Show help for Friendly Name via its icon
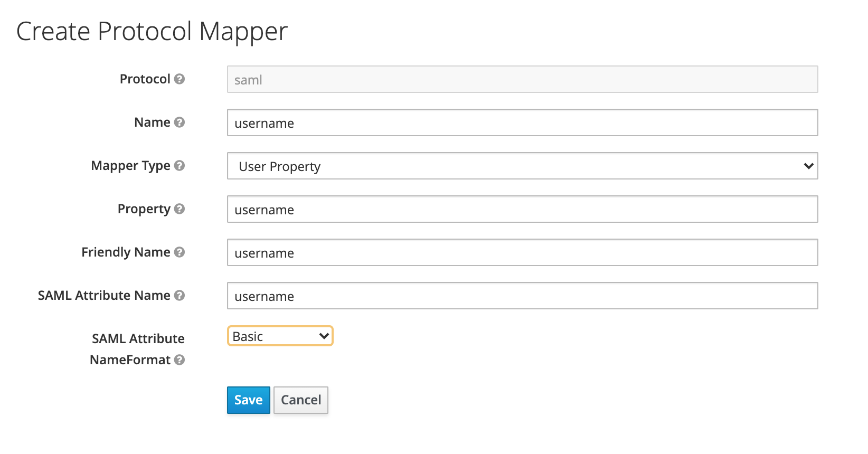 (x=180, y=252)
